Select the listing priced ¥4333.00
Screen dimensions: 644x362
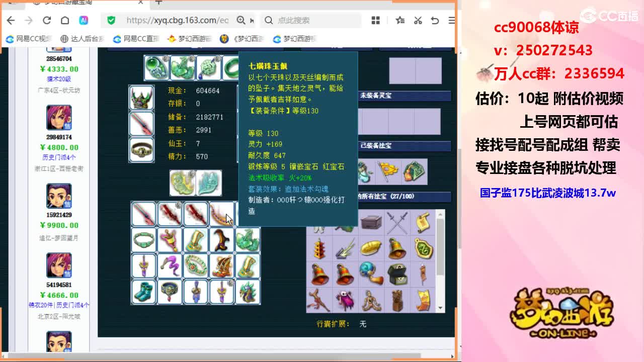point(59,69)
